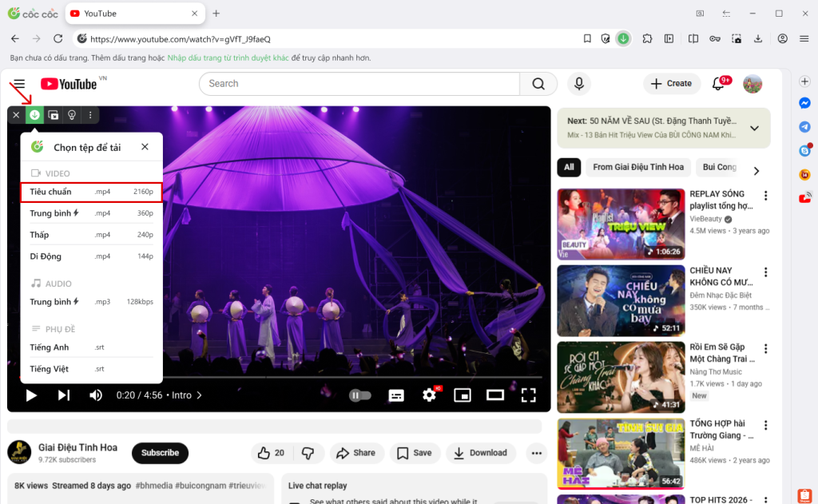818x504 pixels.
Task: Open Telegram in the browser sidebar
Action: click(x=805, y=127)
